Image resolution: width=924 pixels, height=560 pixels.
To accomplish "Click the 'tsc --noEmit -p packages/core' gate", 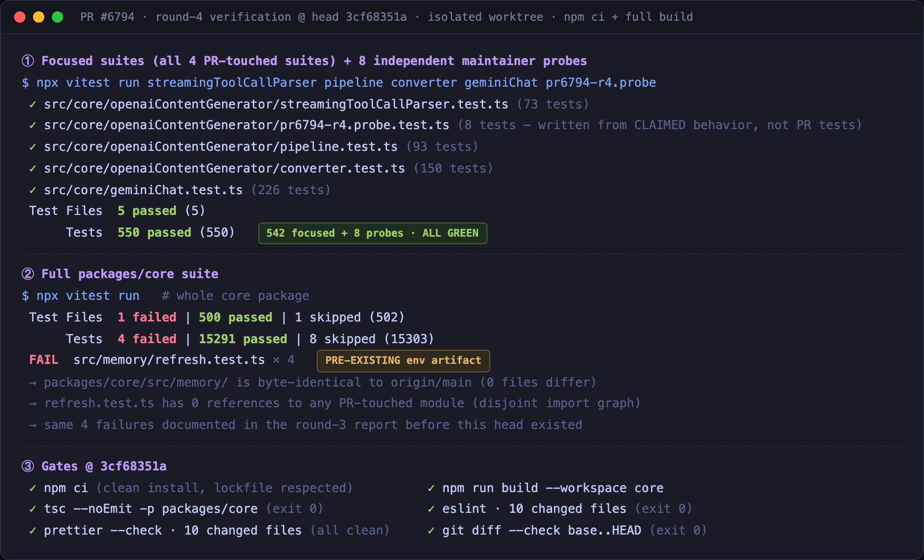I will click(176, 509).
